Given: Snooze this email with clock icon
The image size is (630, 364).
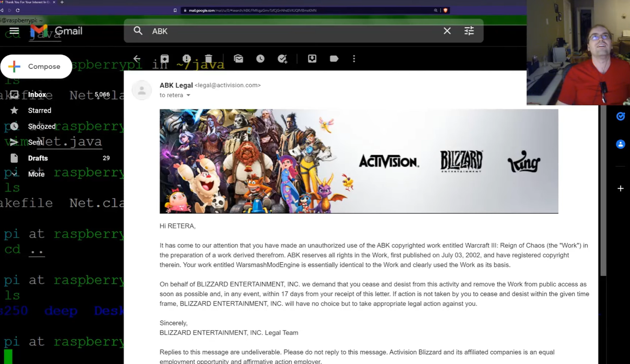Looking at the screenshot, I should [260, 59].
